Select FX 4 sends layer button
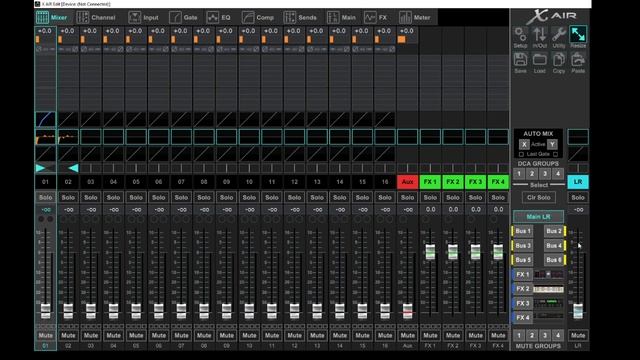Viewport: 640px width, 360px height. point(523,318)
